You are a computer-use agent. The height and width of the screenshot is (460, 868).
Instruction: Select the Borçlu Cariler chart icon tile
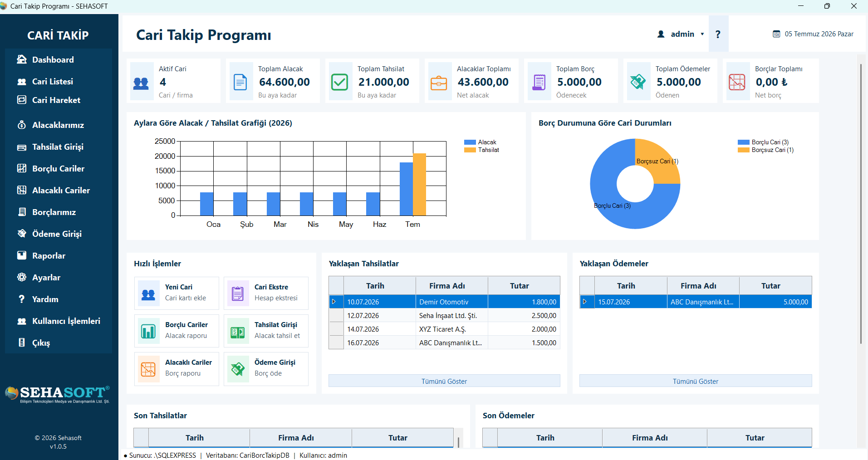tap(148, 332)
